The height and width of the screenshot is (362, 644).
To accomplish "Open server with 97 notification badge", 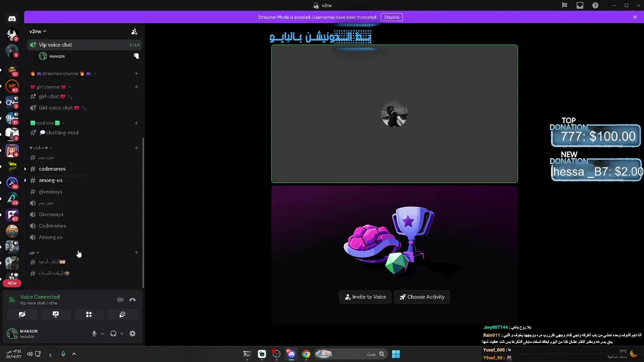I will [x=12, y=86].
